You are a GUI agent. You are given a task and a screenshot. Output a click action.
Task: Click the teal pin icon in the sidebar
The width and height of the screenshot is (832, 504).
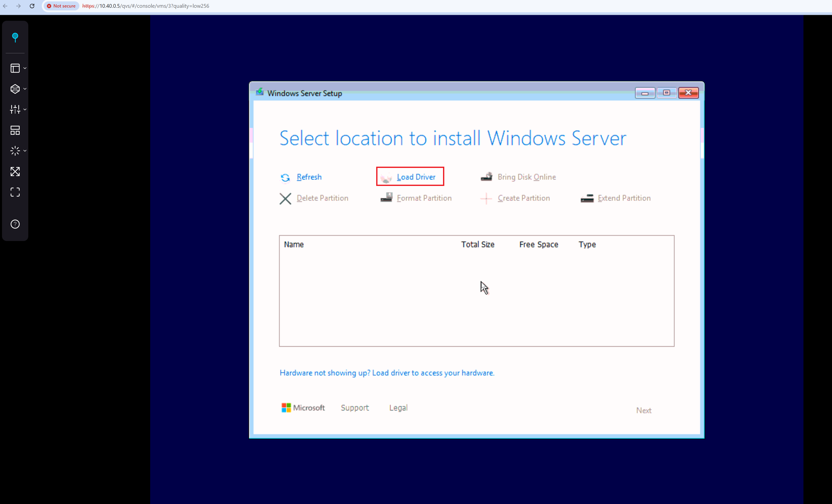point(15,37)
